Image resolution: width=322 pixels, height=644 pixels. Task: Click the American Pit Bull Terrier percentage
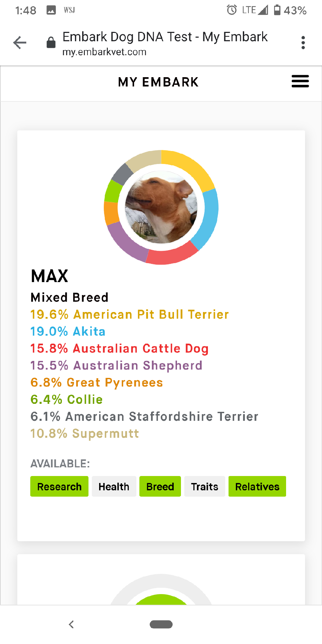pos(49,314)
